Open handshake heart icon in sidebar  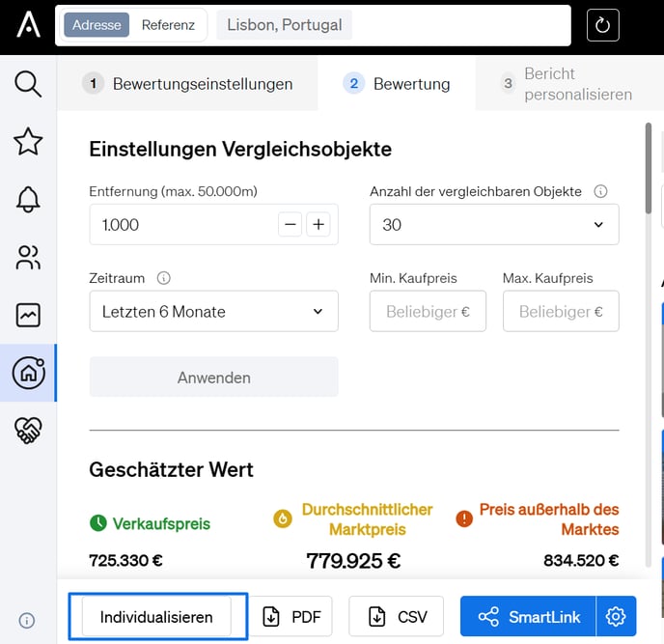coord(28,431)
